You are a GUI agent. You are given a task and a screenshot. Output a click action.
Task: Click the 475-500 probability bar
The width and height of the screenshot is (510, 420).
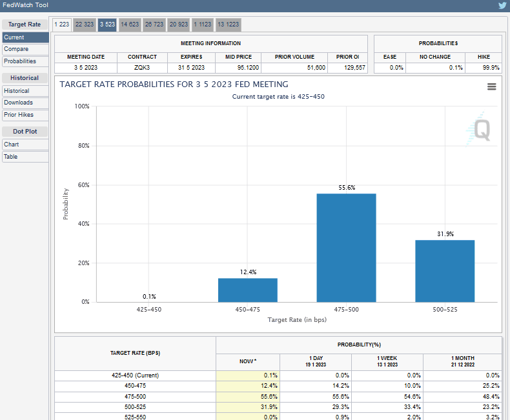346,248
